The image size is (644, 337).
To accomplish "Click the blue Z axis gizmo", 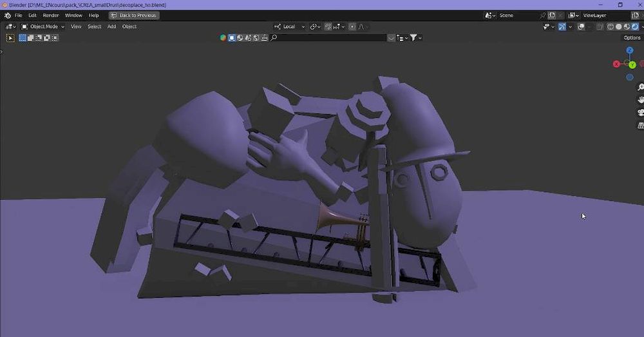I will [x=629, y=50].
